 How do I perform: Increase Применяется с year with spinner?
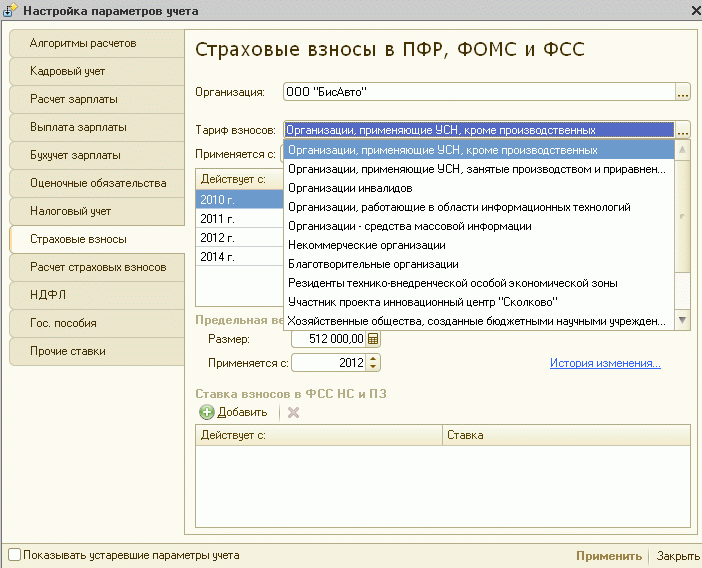tap(374, 358)
